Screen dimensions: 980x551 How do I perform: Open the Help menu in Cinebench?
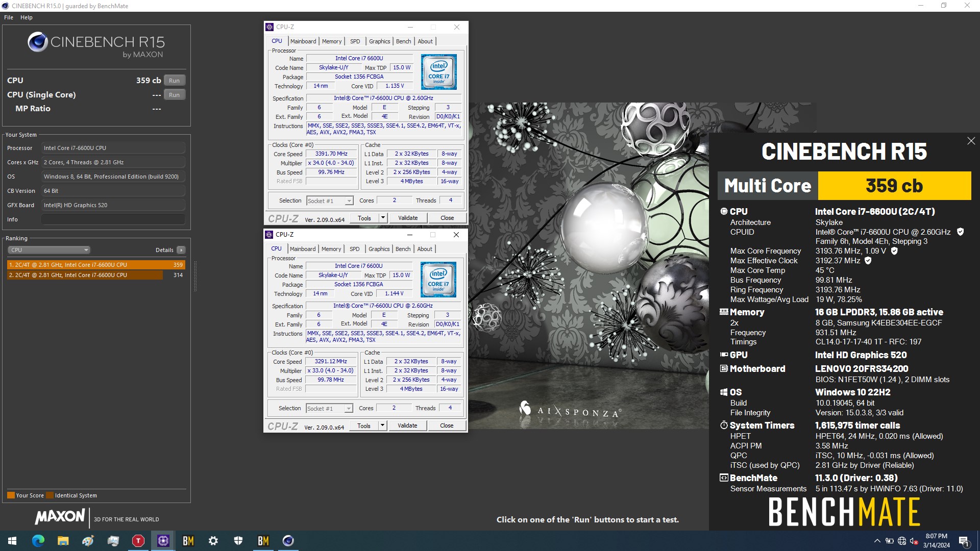[27, 17]
